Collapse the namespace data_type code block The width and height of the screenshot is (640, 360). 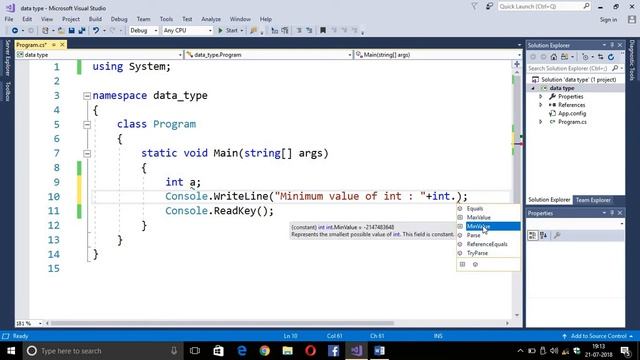[x=87, y=96]
